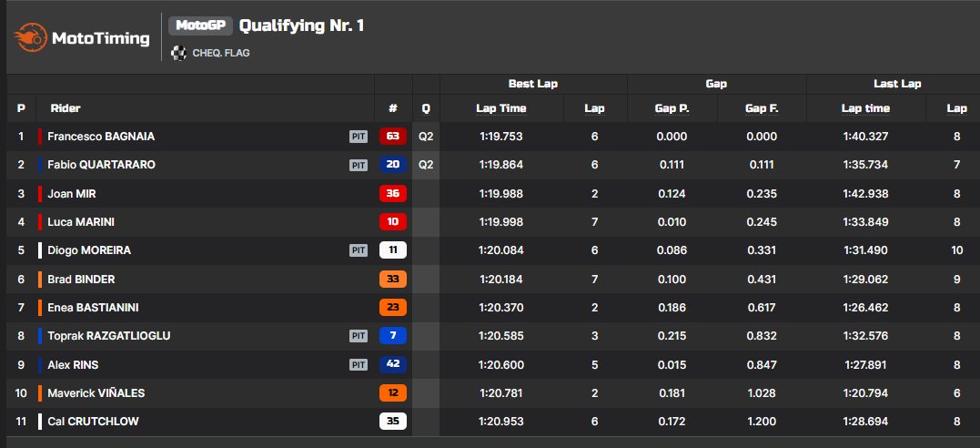Screen dimensions: 980x448
Task: Click the PIT badge for Diogo Moreira
Action: pyautogui.click(x=359, y=250)
